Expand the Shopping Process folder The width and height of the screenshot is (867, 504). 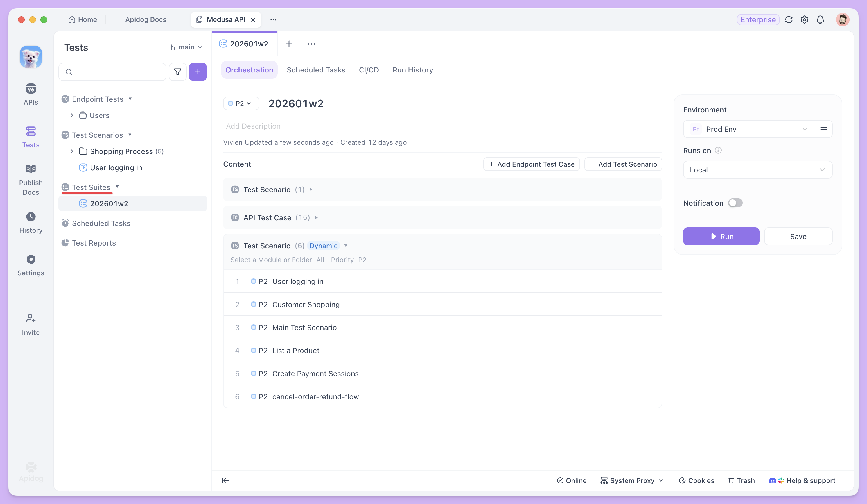[72, 151]
